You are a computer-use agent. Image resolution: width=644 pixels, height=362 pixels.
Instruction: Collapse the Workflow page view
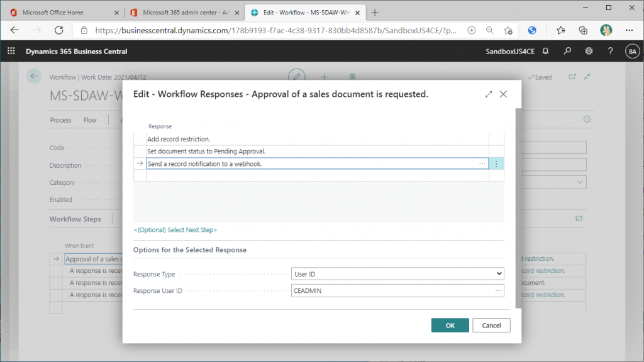point(587,77)
